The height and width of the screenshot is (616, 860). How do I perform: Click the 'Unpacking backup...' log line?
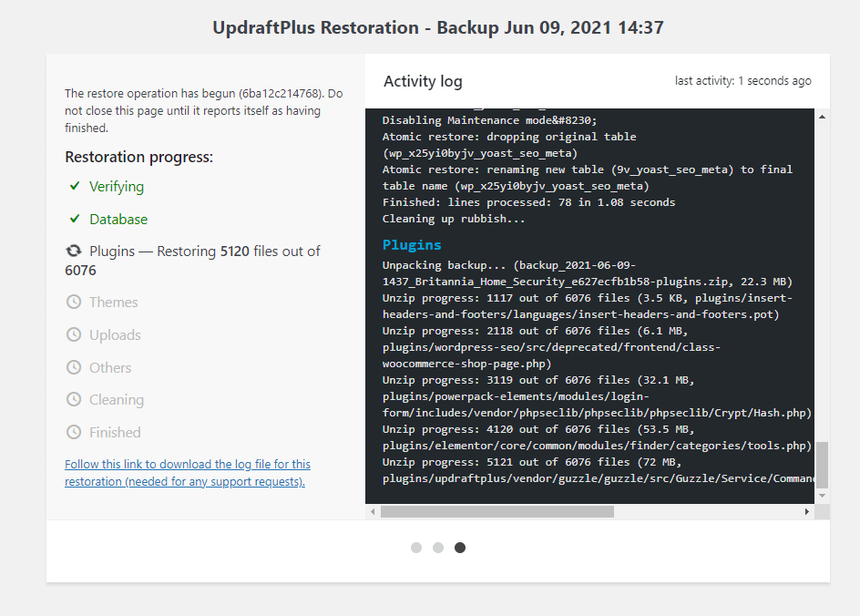(588, 273)
